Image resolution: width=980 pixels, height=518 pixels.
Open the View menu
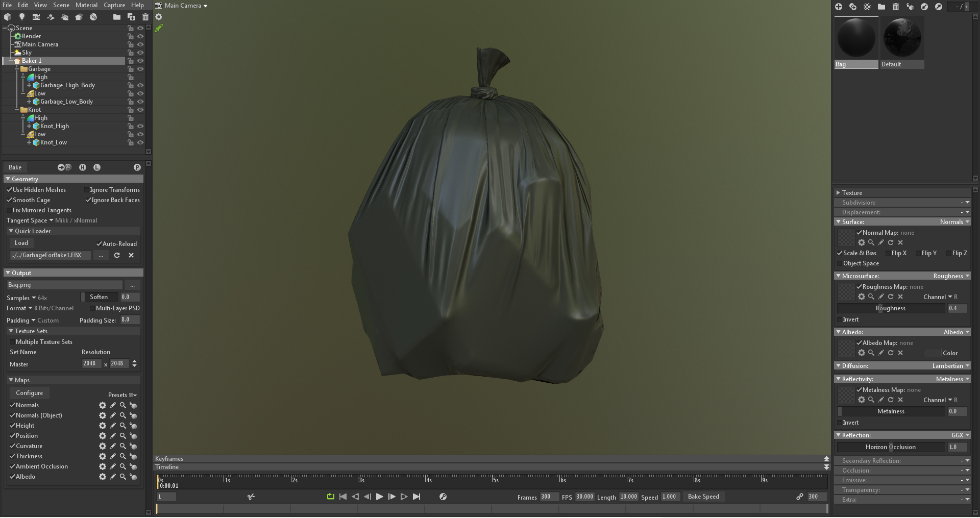pos(40,5)
